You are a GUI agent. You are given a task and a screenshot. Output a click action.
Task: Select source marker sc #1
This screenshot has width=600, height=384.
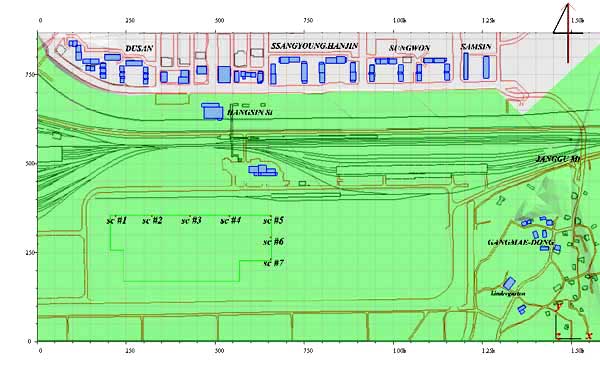point(117,220)
